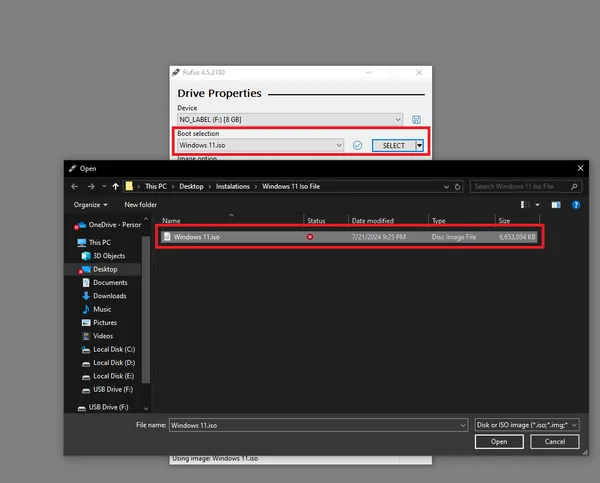The width and height of the screenshot is (600, 483).
Task: Click the 6,653,034 KB size cell
Action: [517, 237]
